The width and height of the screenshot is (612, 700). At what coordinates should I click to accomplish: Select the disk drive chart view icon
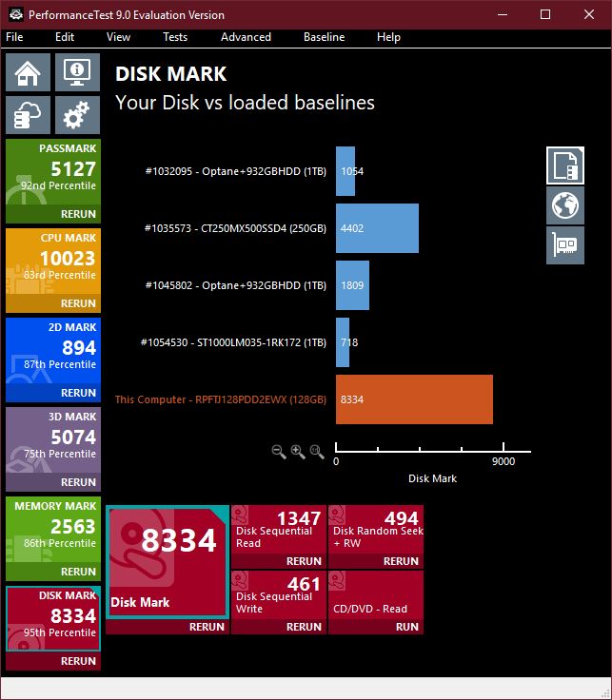[x=565, y=165]
